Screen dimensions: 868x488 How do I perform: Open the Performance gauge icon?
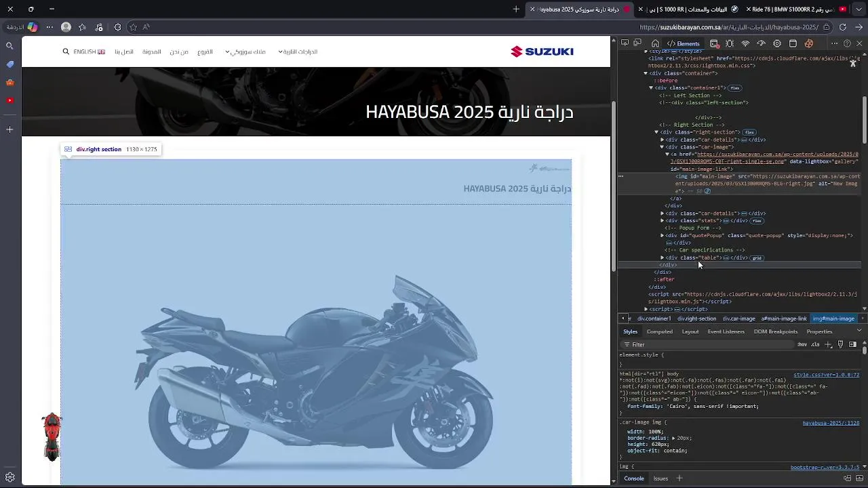tap(761, 43)
